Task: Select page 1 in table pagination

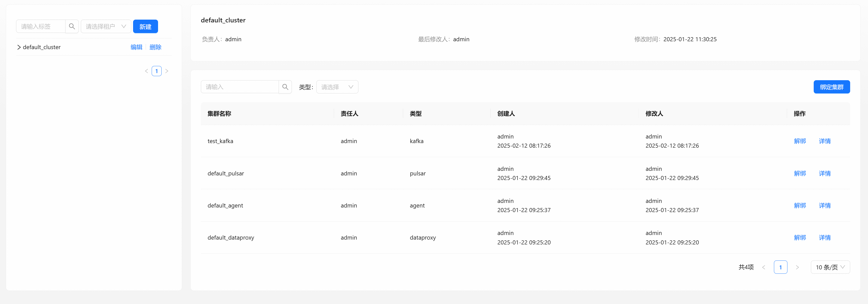Action: click(780, 267)
